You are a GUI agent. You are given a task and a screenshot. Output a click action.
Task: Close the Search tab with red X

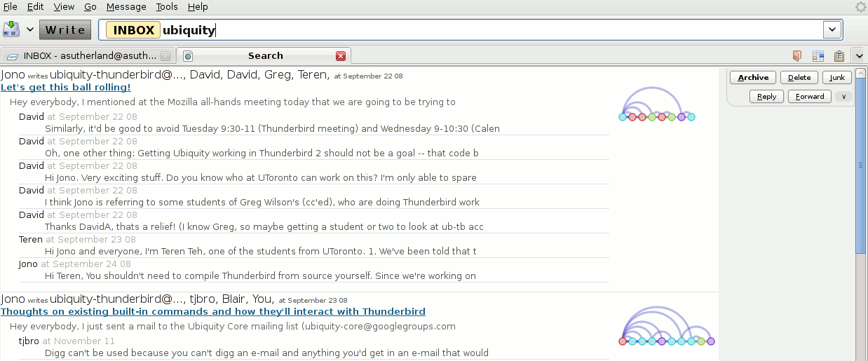click(341, 56)
